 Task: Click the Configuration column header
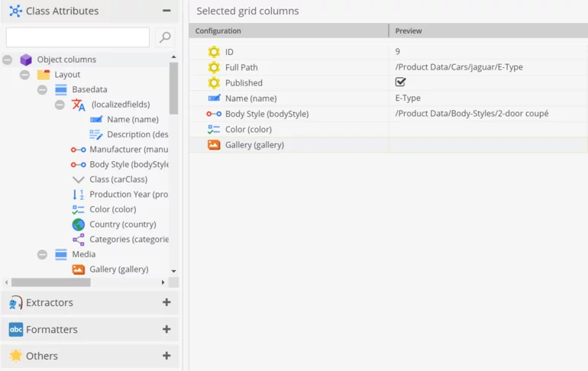(x=289, y=31)
